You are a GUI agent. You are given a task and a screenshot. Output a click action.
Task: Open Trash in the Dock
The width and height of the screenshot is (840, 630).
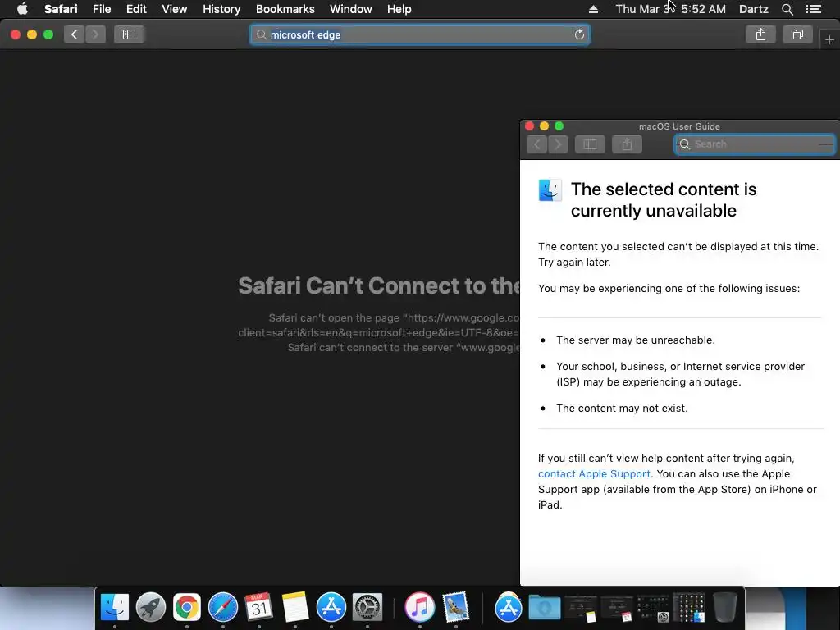pyautogui.click(x=725, y=608)
